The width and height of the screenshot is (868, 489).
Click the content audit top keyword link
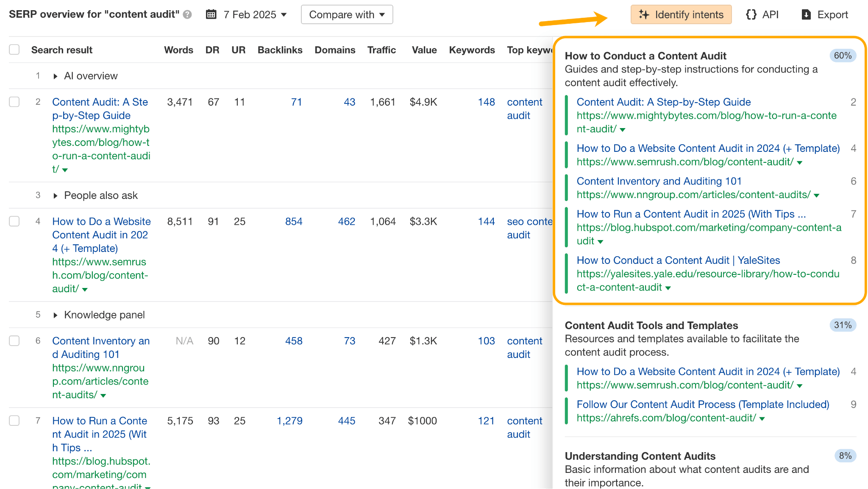[525, 108]
